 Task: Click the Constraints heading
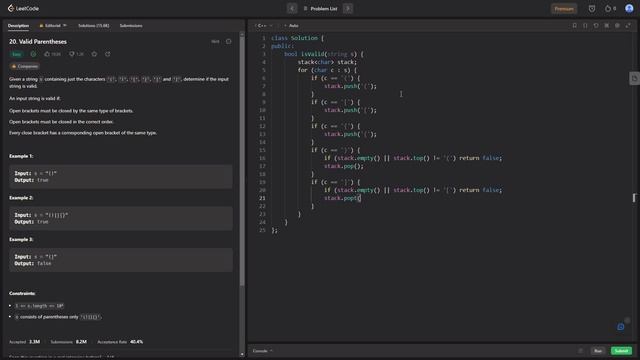tap(22, 293)
